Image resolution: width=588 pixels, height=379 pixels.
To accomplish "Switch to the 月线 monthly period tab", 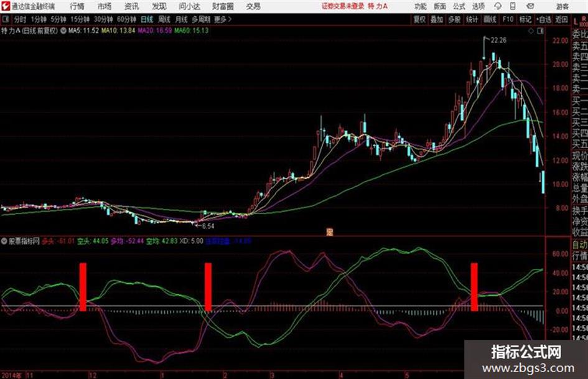I will pos(182,19).
